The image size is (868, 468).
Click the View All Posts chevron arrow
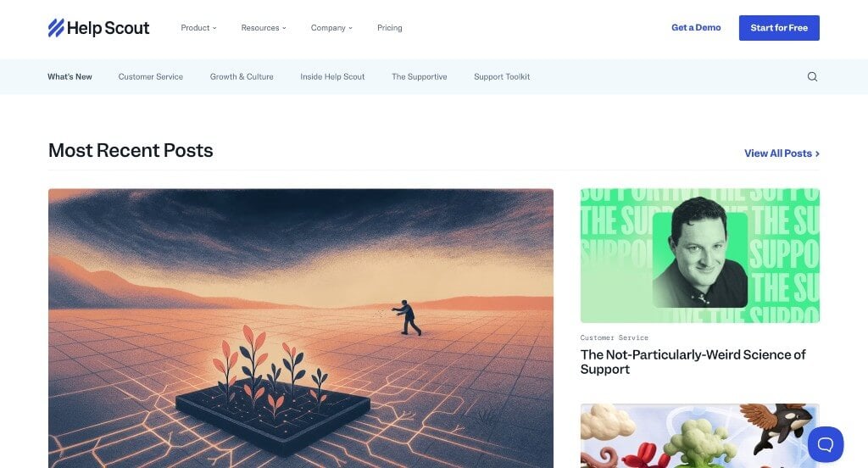(x=818, y=154)
